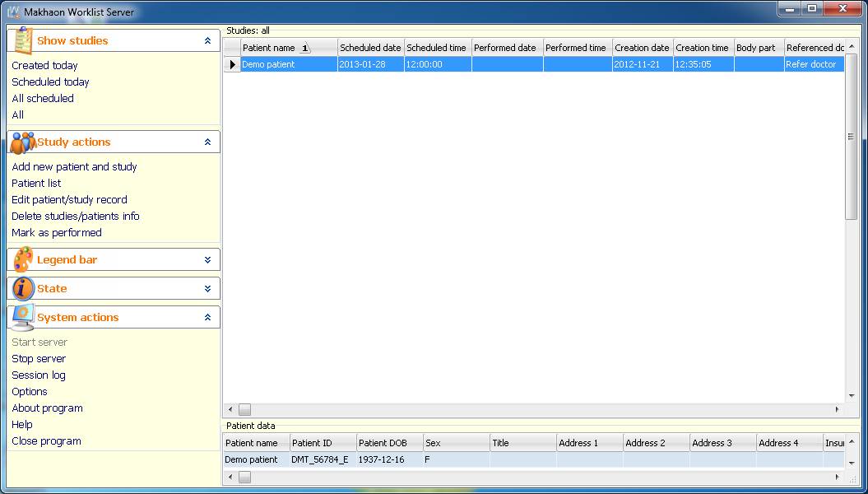
Task: Click scheduled date cell 2013-01-28
Action: [371, 64]
